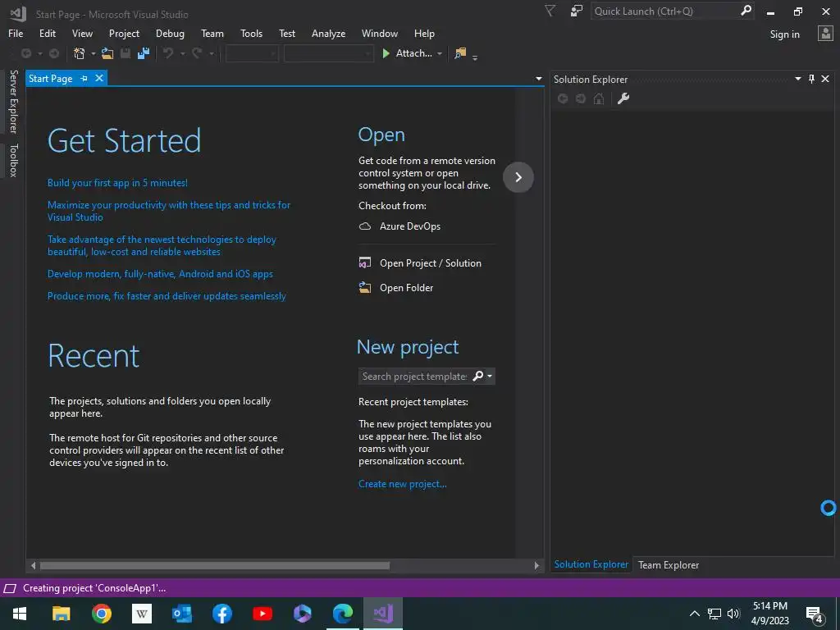Image resolution: width=840 pixels, height=630 pixels.
Task: Expand the New Project button dropdown arrow
Action: (x=94, y=53)
